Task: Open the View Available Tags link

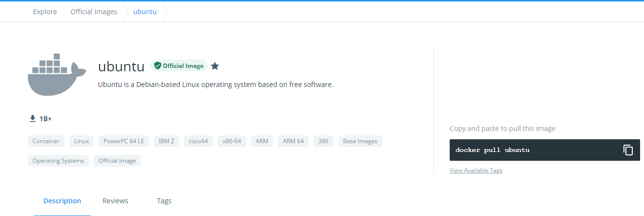Action: tap(476, 171)
